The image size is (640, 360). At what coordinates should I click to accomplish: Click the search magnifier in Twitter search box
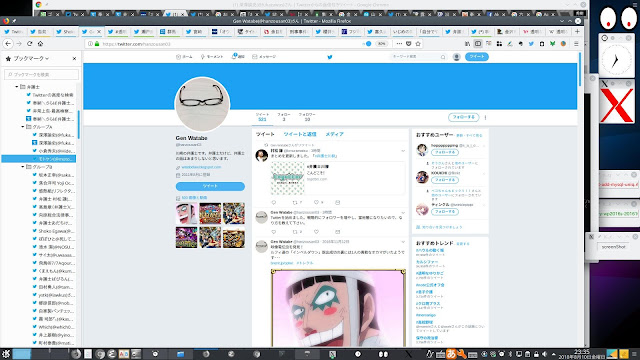443,57
